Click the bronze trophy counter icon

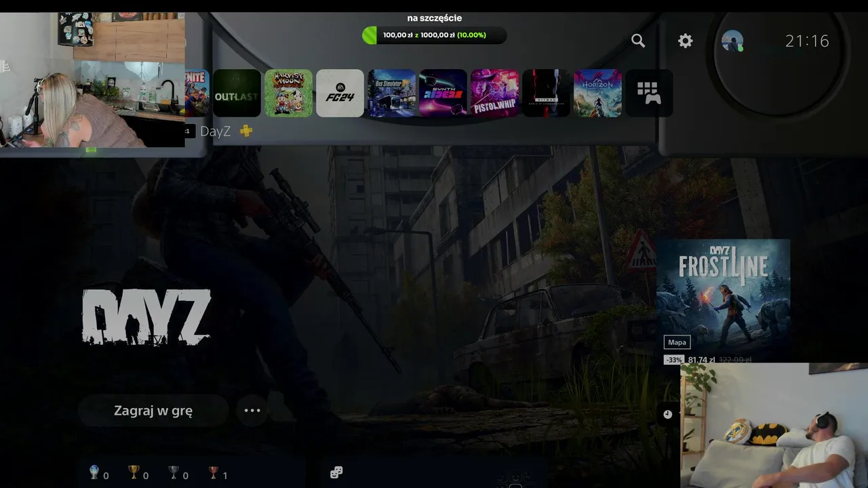(x=214, y=473)
